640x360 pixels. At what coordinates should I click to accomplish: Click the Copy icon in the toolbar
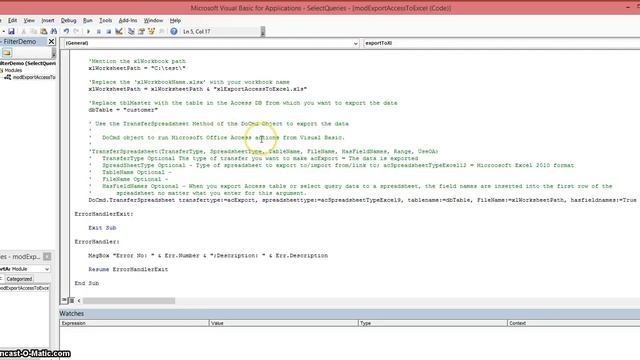click(x=33, y=31)
